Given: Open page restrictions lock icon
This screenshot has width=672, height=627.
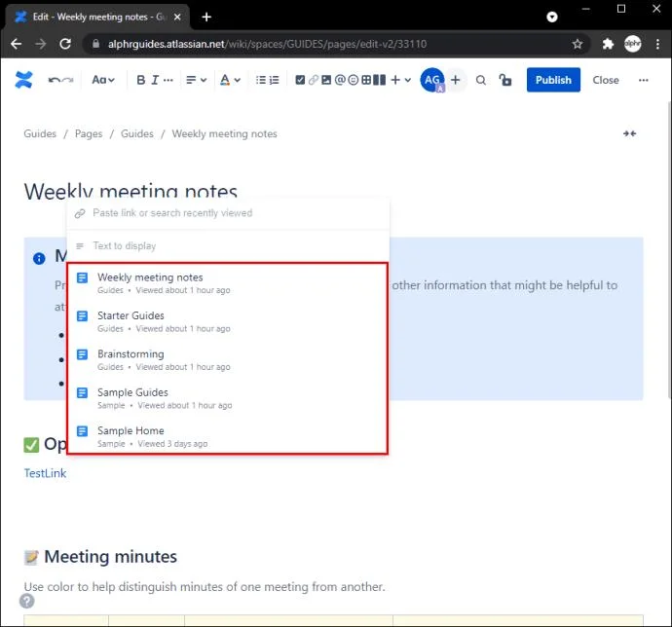Looking at the screenshot, I should tap(504, 80).
